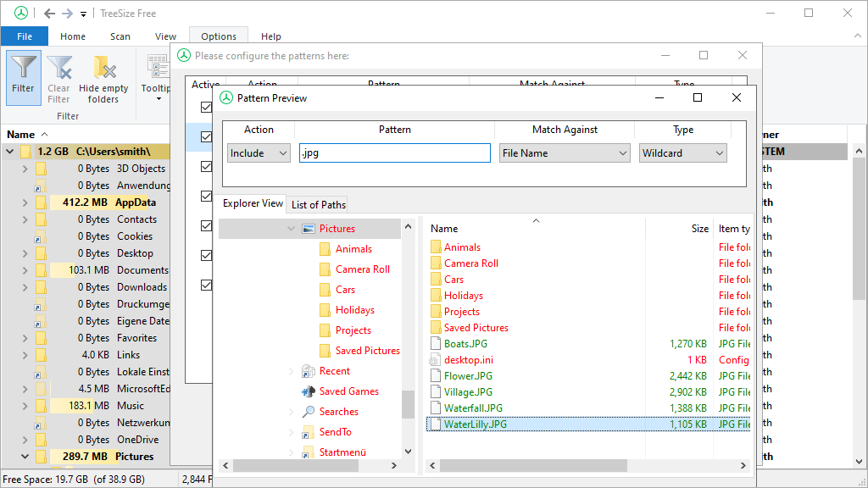Toggle the topmost Active pattern checkbox
The image size is (868, 488).
click(x=207, y=107)
